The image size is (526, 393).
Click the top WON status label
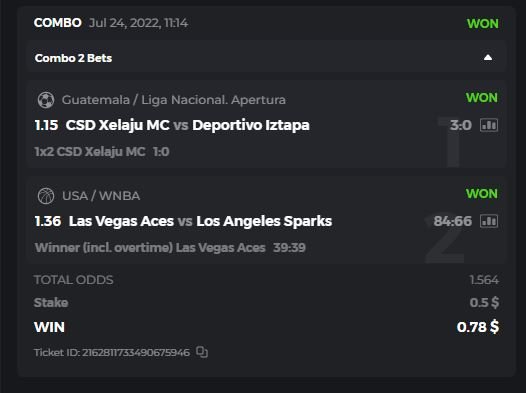483,23
